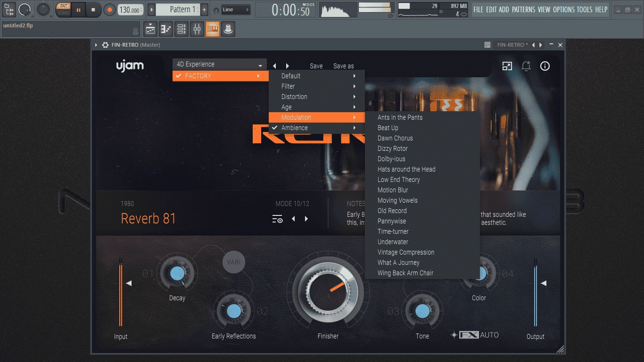Open the mode list browse icon near MODE 10/12

tap(277, 219)
